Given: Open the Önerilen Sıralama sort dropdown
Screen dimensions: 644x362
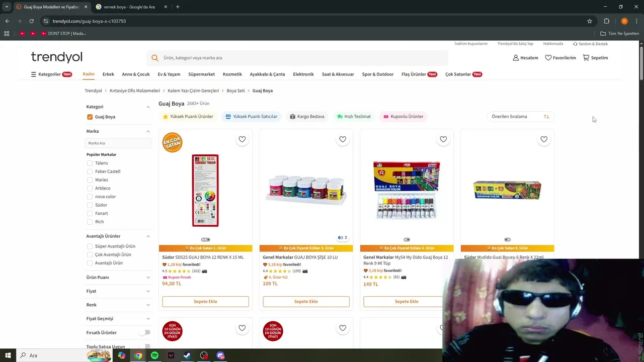Looking at the screenshot, I should tap(521, 117).
